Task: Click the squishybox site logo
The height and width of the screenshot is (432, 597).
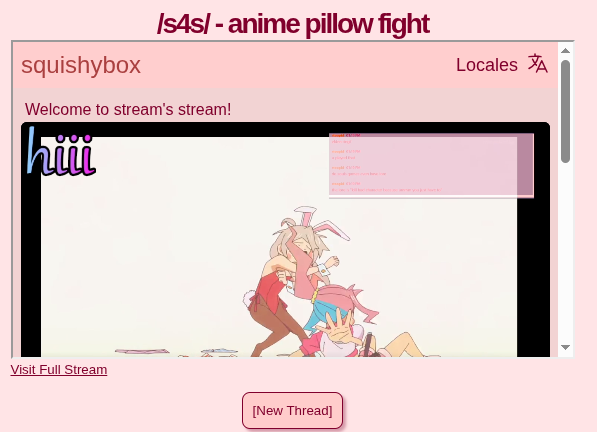Action: pyautogui.click(x=81, y=65)
